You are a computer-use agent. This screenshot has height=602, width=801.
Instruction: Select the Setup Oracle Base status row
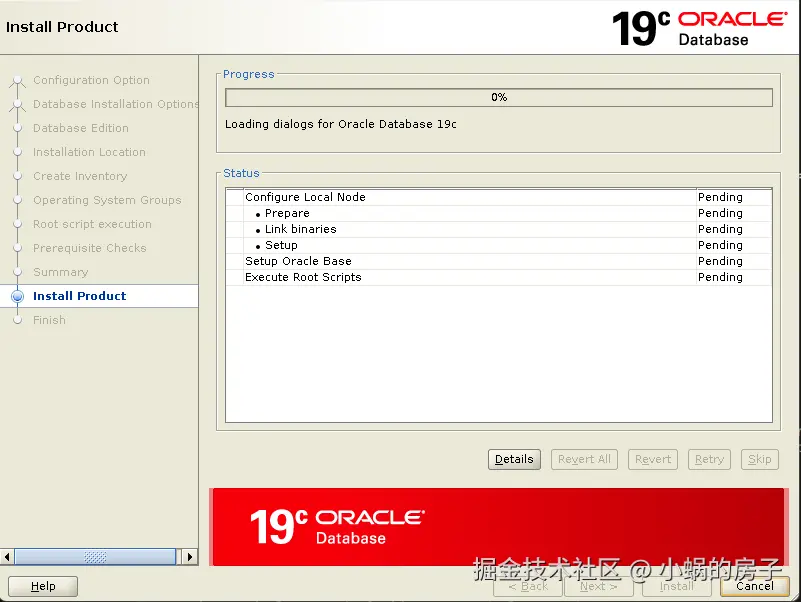coord(499,261)
